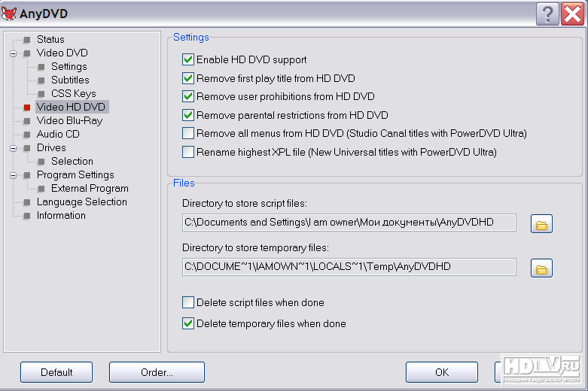
Task: Collapse the Video DVD tree node
Action: point(13,53)
